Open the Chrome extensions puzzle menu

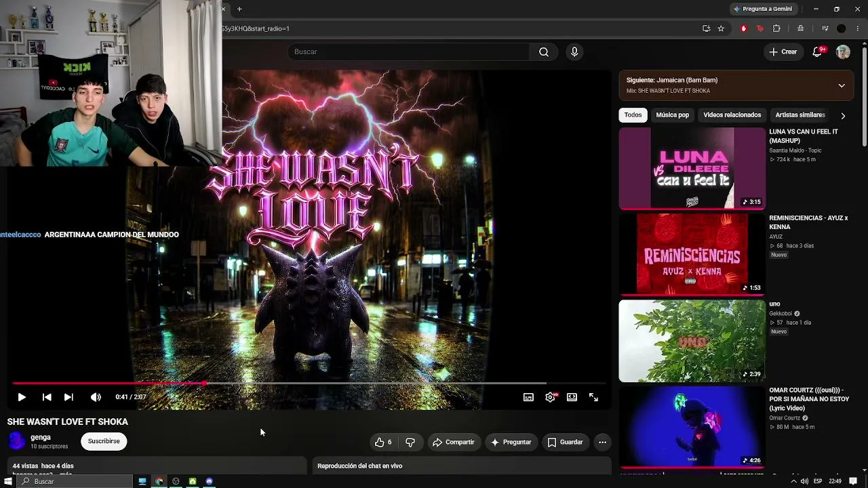[776, 28]
